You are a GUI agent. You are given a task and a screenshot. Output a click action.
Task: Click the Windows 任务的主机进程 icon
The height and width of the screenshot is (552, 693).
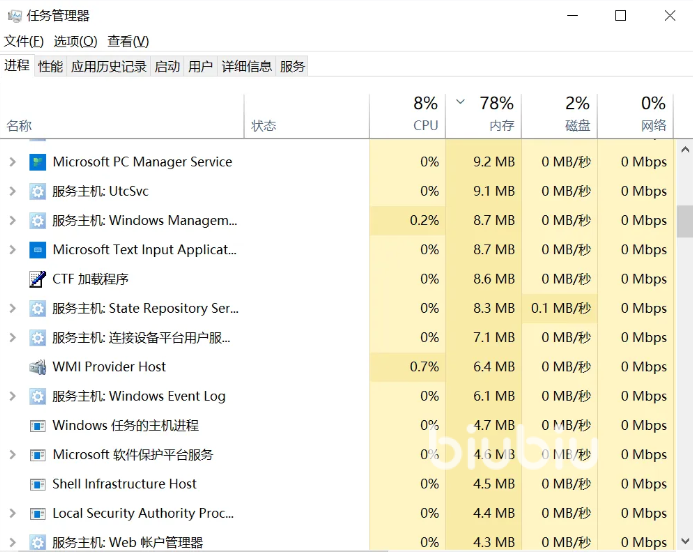coord(38,426)
